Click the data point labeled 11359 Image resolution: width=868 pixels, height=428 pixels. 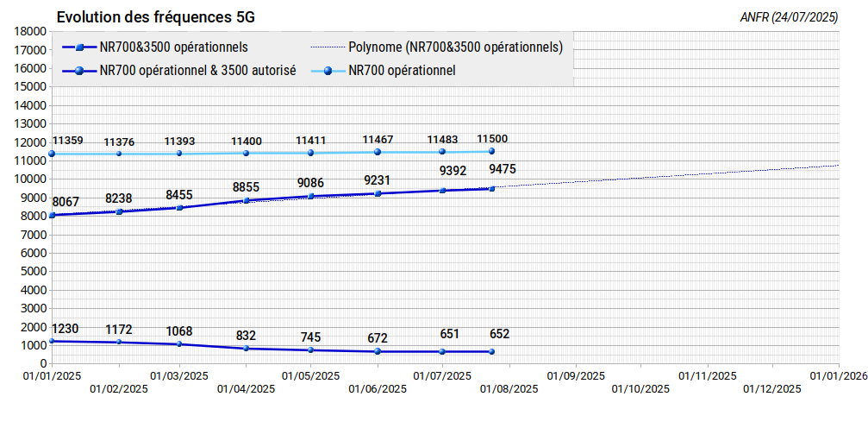(x=52, y=154)
